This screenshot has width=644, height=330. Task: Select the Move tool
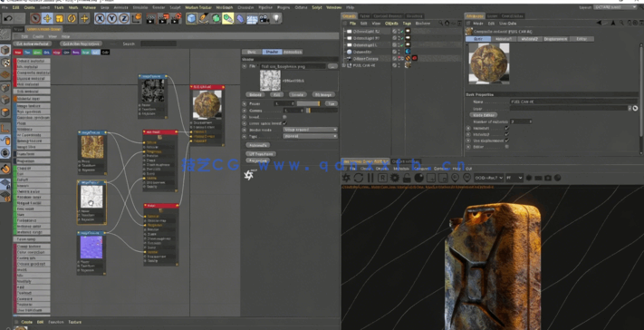click(47, 18)
